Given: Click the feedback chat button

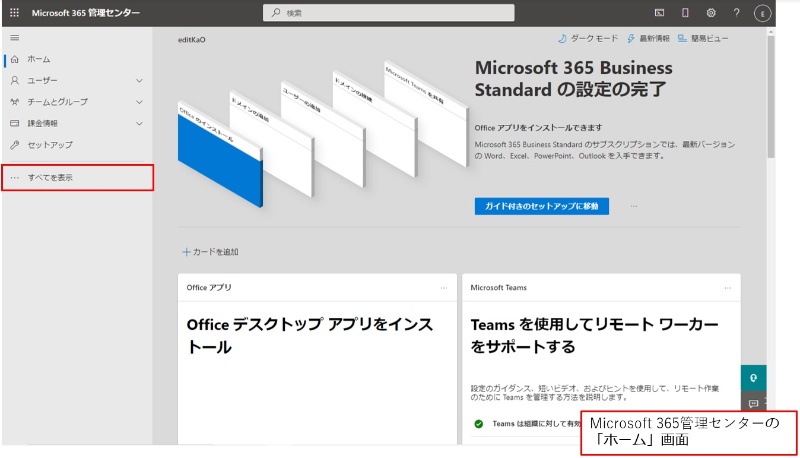Looking at the screenshot, I should click(754, 403).
